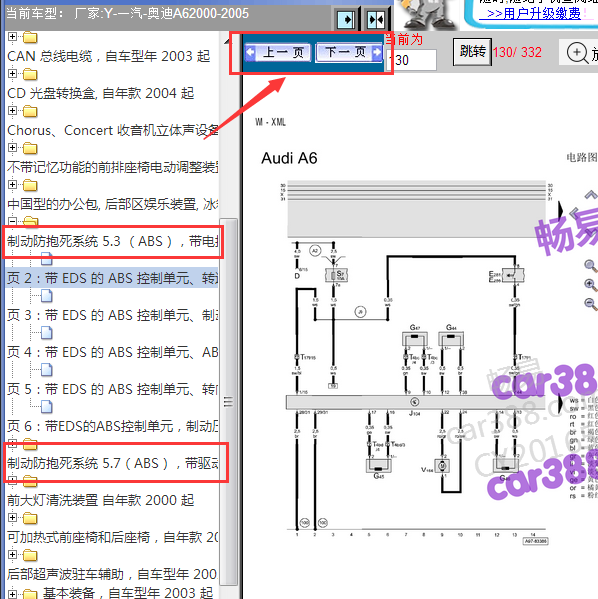Select 前大灯清洗装置 自年款 2000 起
598x599 pixels.
[x=101, y=500]
